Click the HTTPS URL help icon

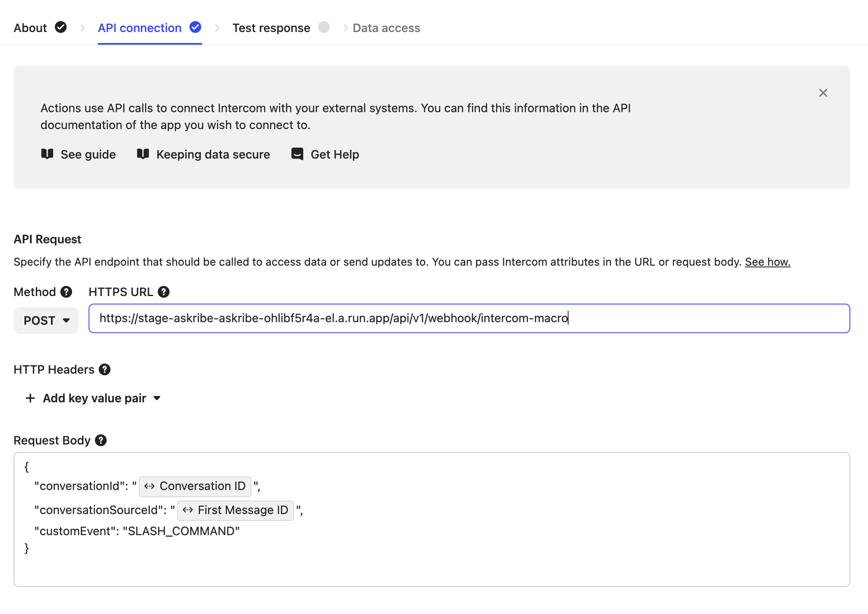pos(164,292)
